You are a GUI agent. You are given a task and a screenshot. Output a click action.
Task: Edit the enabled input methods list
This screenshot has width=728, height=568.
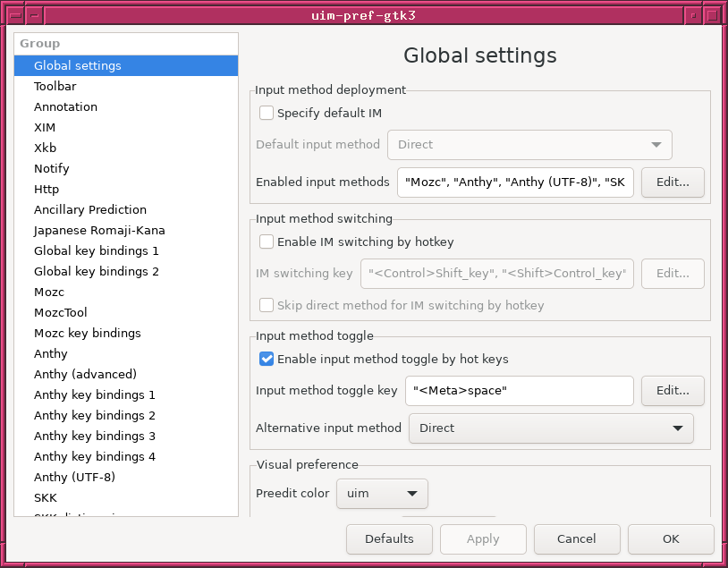point(673,182)
